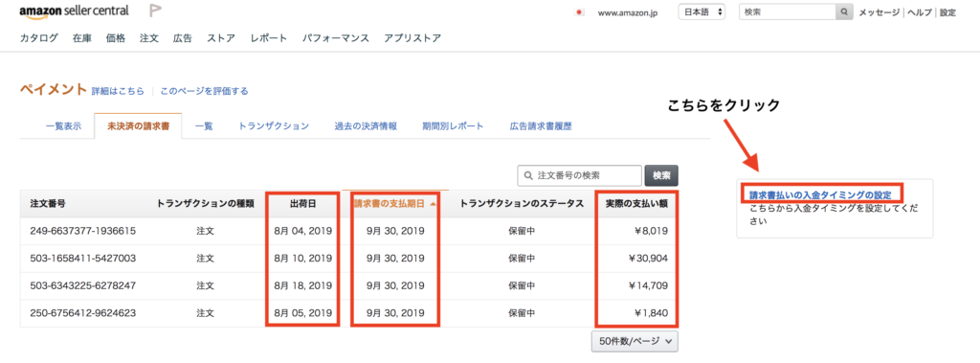Switch to the 期間別レポート tab
Screen dimensions: 980x363
click(453, 125)
